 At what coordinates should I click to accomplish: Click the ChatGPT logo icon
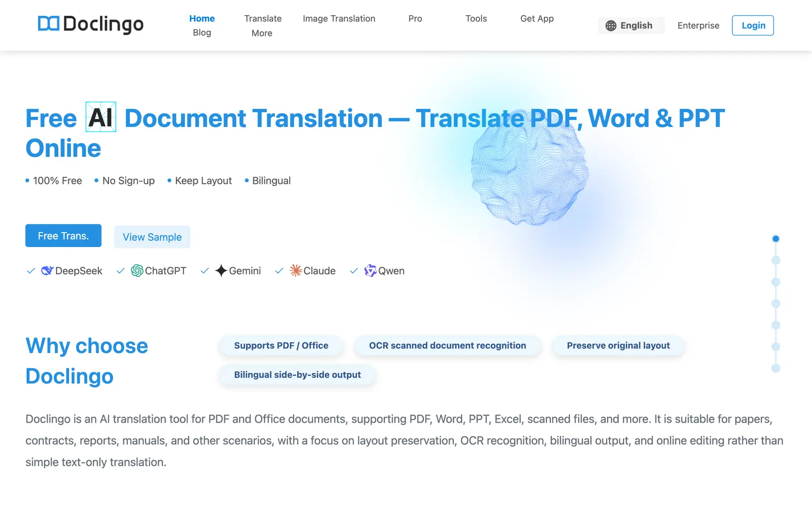point(137,271)
